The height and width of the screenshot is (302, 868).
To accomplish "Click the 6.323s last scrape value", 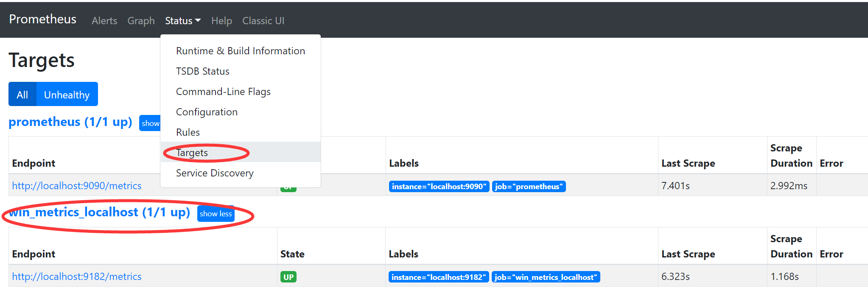I will coord(675,277).
